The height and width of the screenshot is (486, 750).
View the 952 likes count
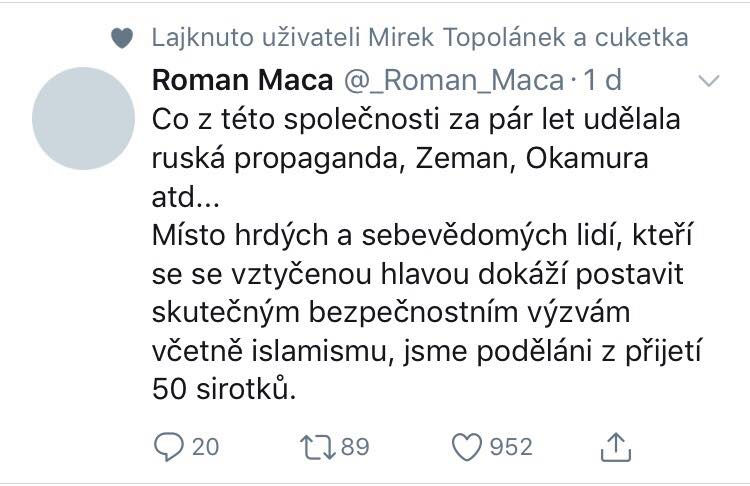click(511, 447)
